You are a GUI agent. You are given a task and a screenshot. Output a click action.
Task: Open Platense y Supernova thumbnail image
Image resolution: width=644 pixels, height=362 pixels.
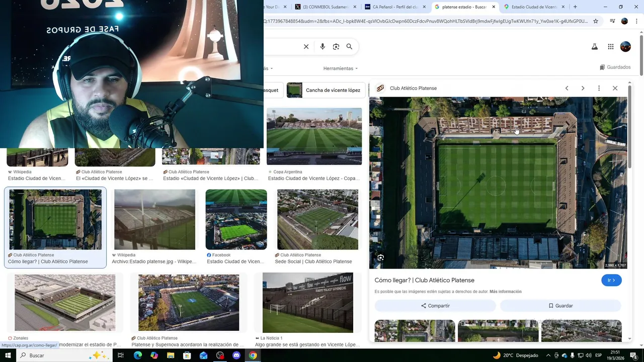tap(189, 303)
